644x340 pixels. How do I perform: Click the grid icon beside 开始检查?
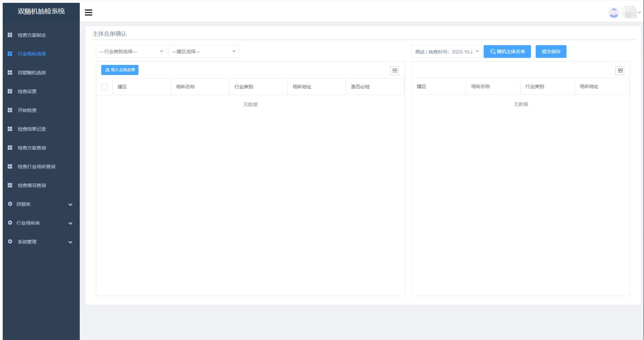[x=10, y=110]
